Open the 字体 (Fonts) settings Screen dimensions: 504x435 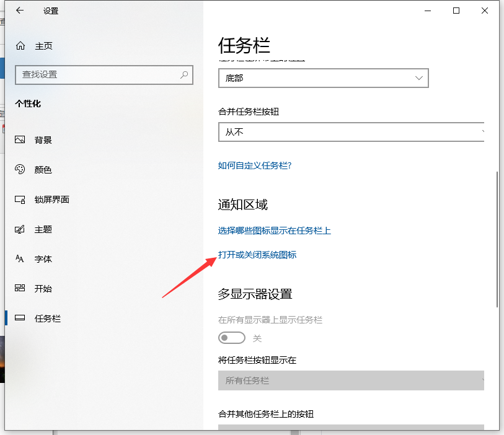tap(43, 259)
